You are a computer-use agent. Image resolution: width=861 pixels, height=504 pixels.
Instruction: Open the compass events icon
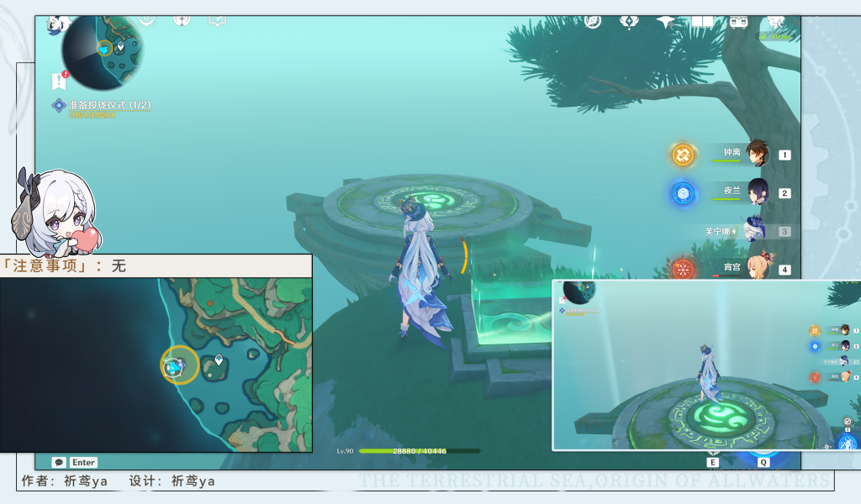pyautogui.click(x=593, y=22)
